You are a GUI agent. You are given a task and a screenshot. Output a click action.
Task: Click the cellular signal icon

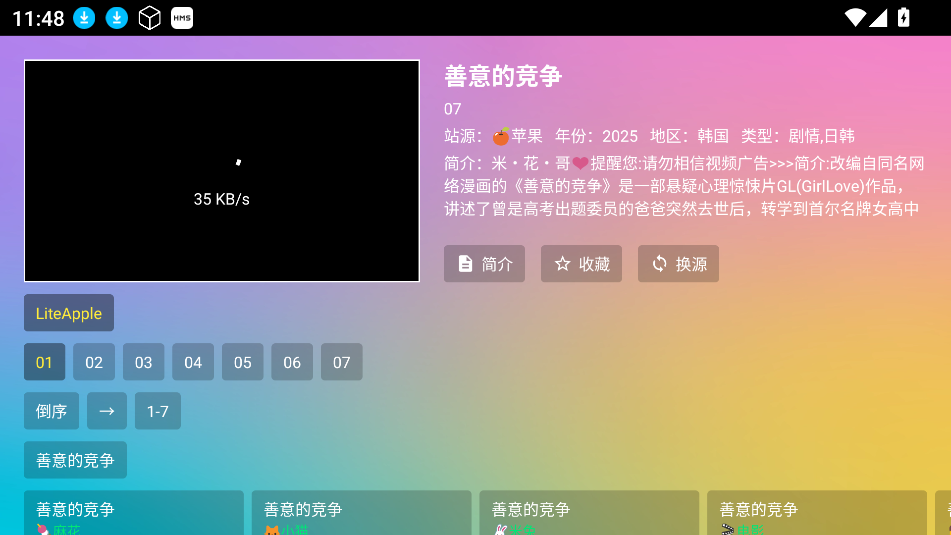pos(878,18)
